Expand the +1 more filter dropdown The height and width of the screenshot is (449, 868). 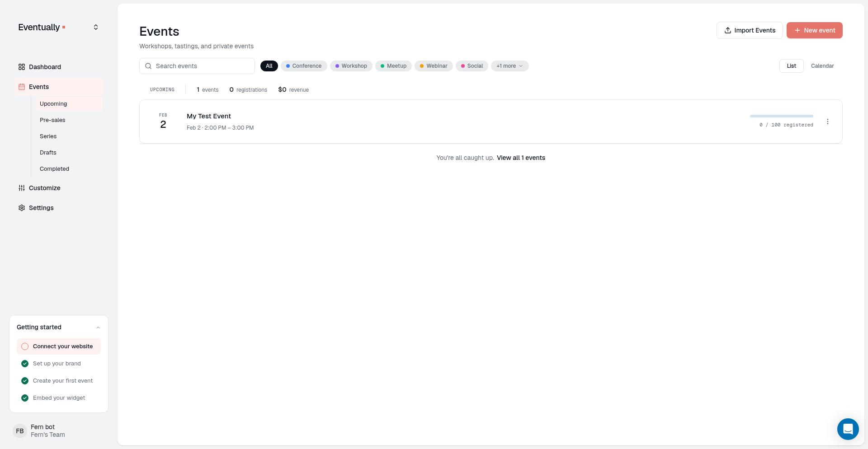coord(510,66)
